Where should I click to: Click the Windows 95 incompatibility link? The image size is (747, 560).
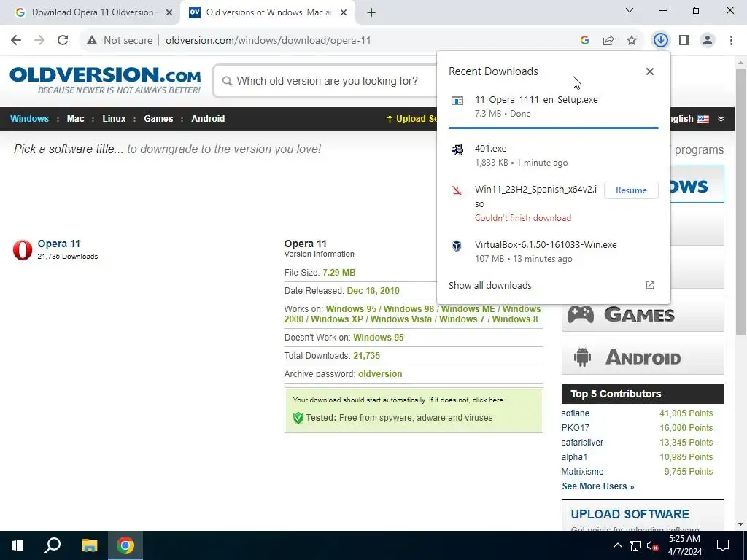[x=379, y=338]
